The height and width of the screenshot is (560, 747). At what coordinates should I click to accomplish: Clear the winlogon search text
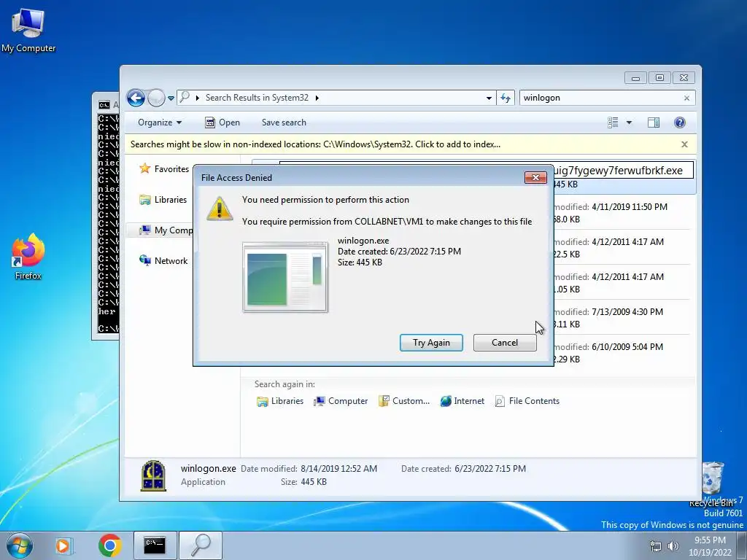pos(686,98)
